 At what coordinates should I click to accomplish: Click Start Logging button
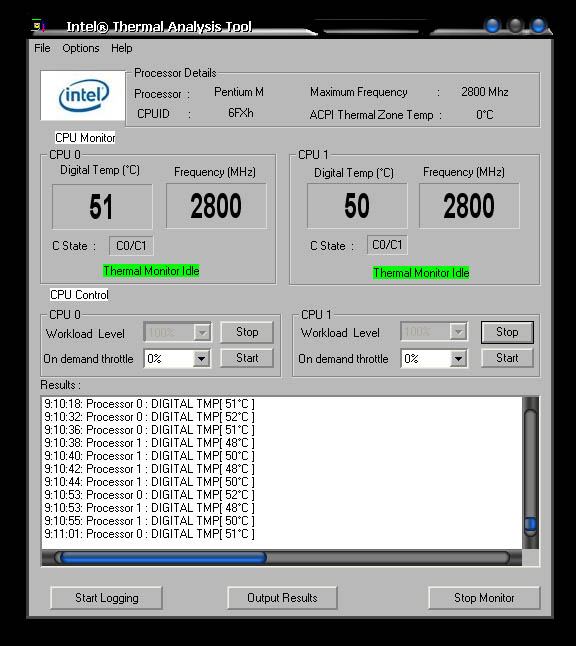(106, 598)
